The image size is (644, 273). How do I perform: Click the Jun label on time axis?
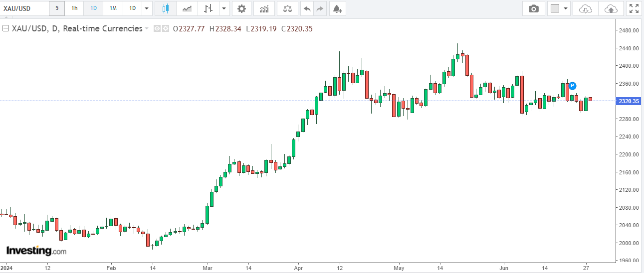coord(504,268)
